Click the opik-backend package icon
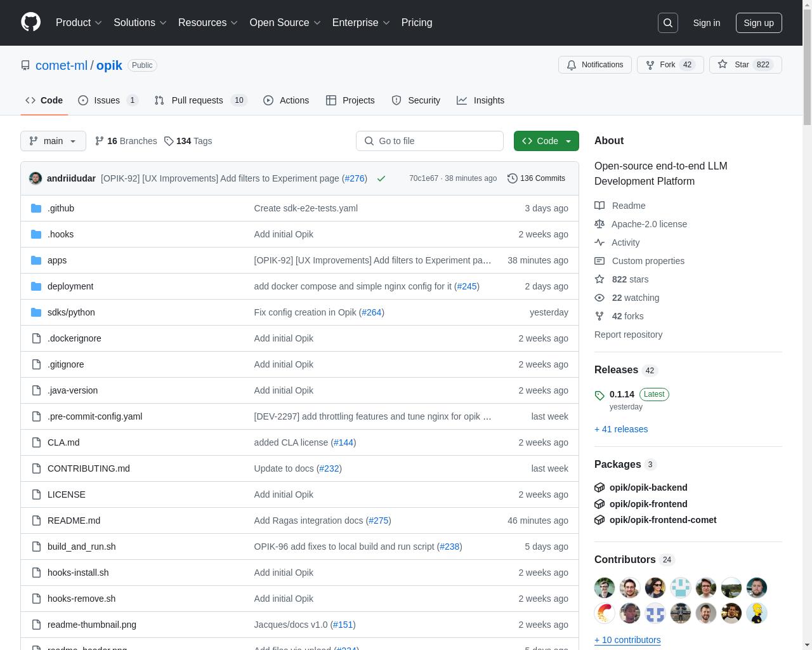 tap(599, 487)
